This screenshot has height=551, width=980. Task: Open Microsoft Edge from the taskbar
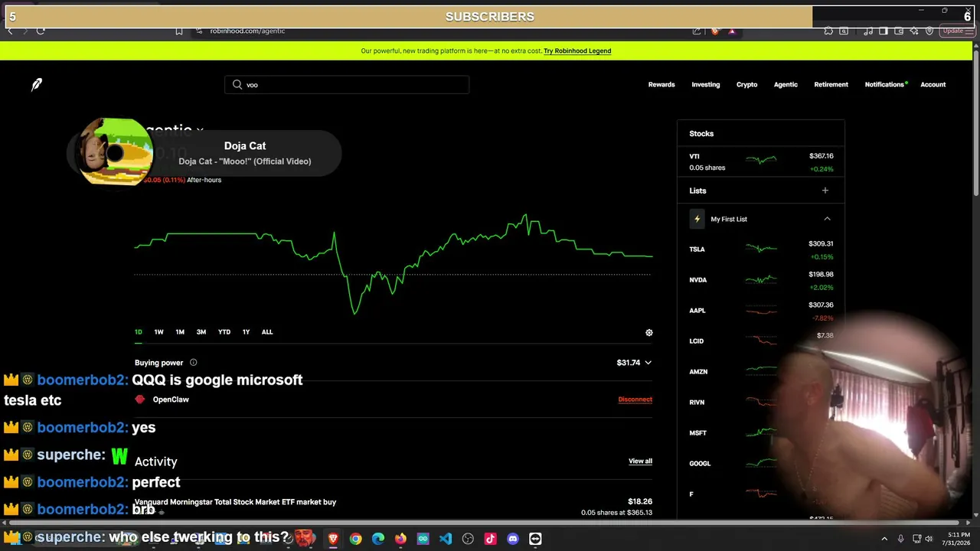click(378, 539)
